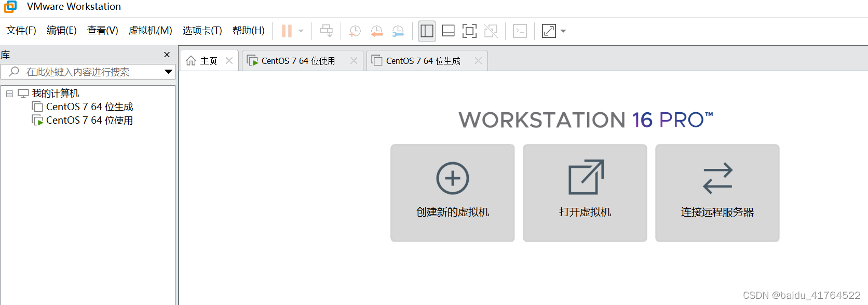
Task: Select CentOS 7 64 位使用 in library tree
Action: click(x=89, y=121)
